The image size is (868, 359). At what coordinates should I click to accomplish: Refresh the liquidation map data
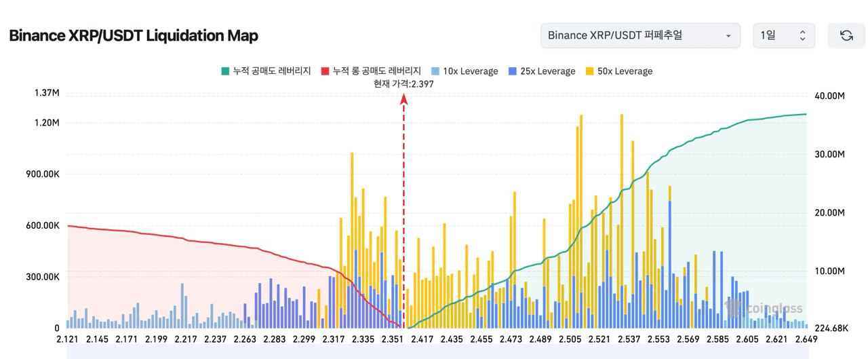tap(846, 35)
